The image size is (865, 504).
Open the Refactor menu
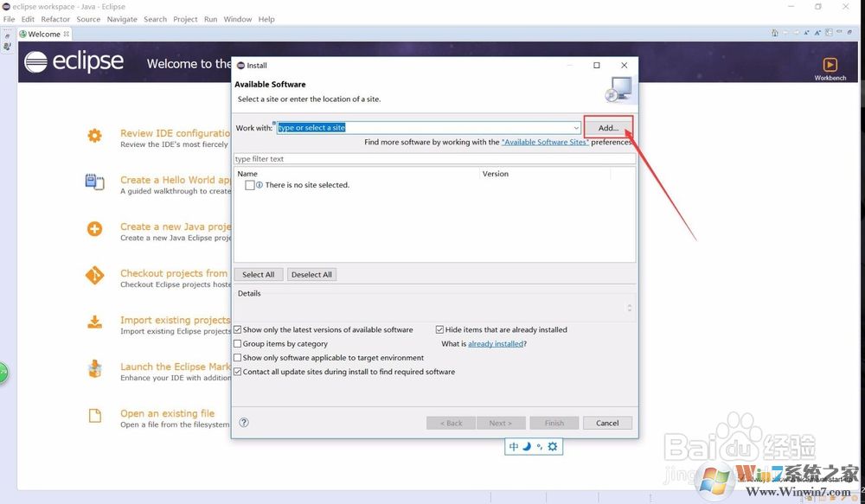tap(55, 19)
